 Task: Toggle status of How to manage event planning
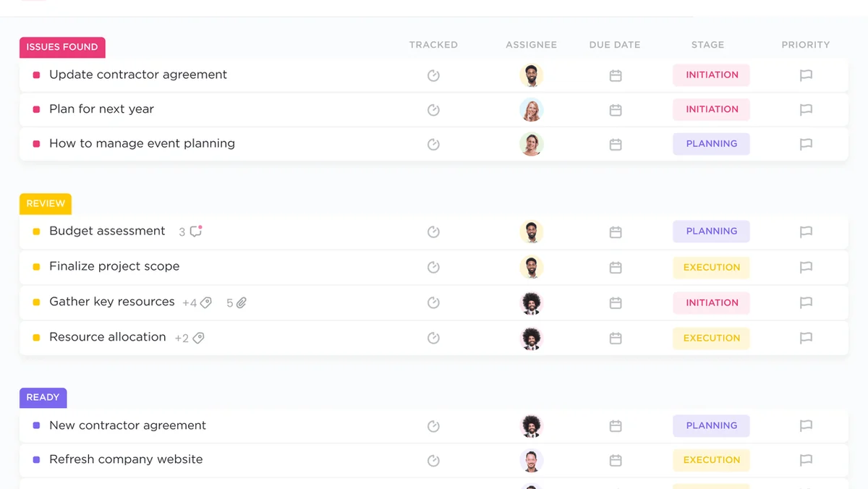tap(36, 144)
